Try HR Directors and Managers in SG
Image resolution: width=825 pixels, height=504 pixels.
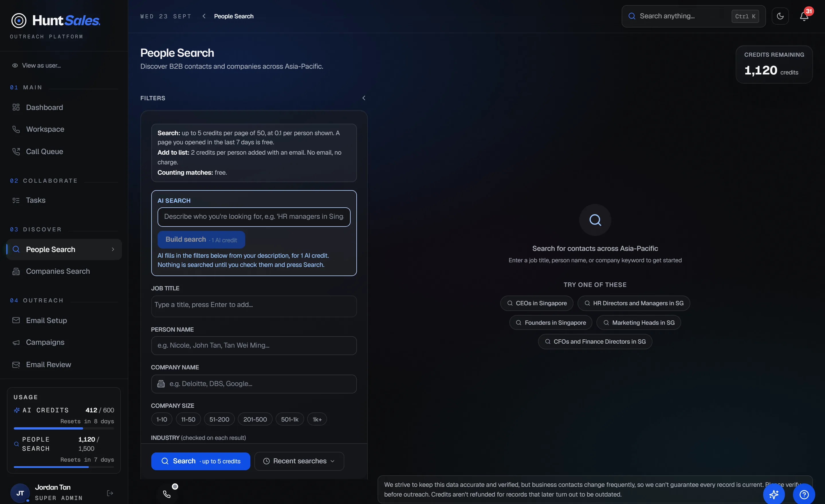[633, 303]
